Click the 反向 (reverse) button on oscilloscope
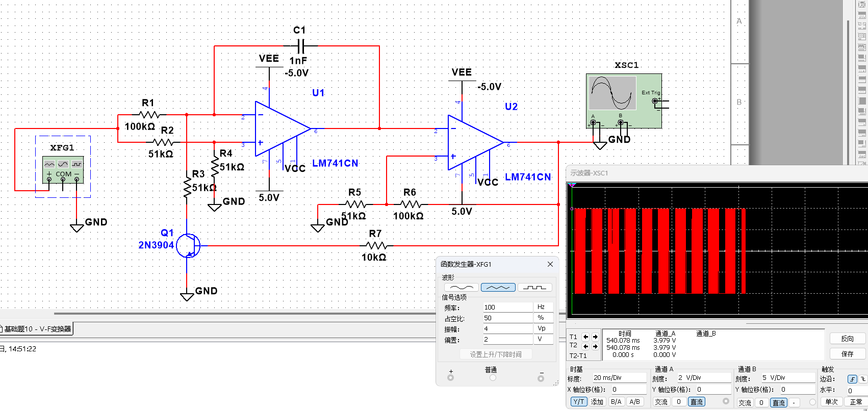 click(x=847, y=339)
